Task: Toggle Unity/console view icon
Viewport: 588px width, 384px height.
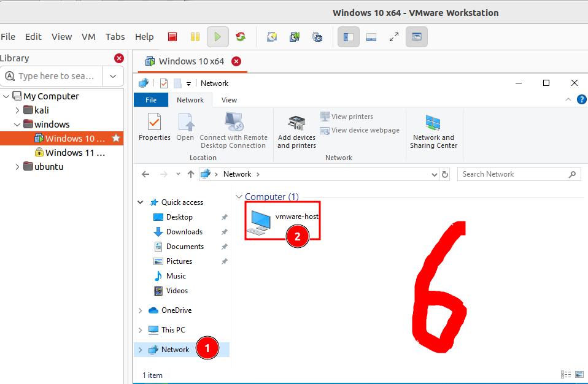Action: pyautogui.click(x=417, y=37)
